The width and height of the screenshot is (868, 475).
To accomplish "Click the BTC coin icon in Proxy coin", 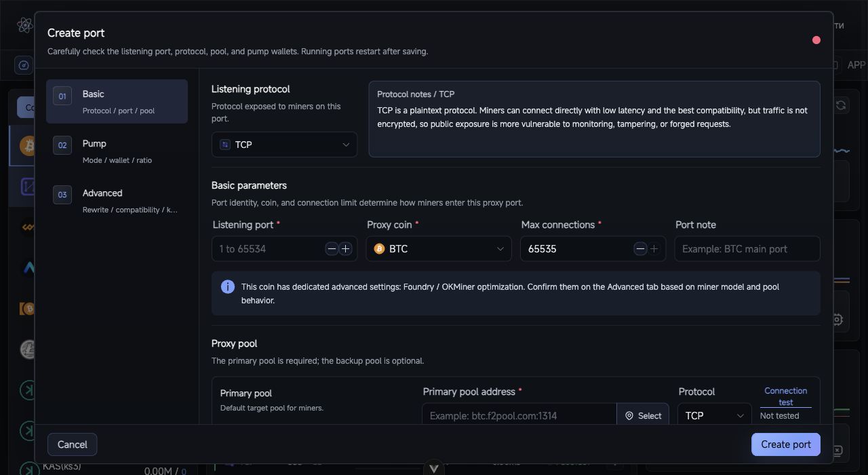I will pyautogui.click(x=379, y=249).
